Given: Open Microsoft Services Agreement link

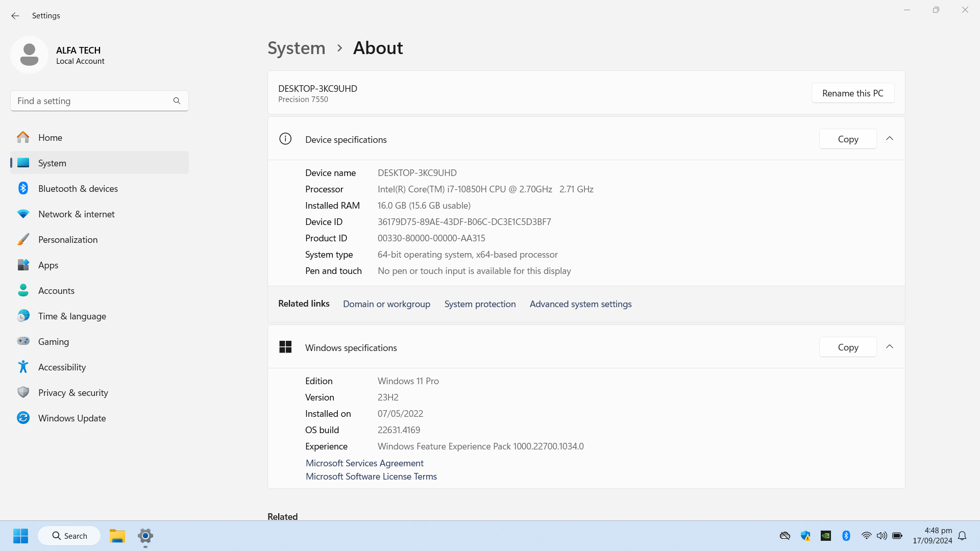Looking at the screenshot, I should tap(364, 463).
